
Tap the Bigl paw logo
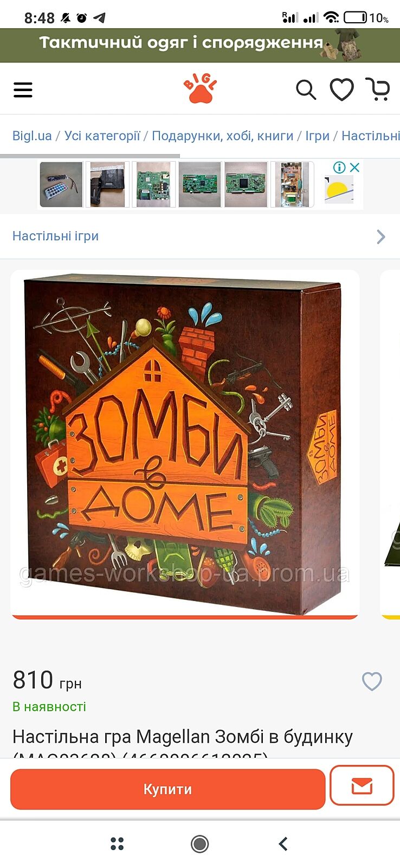click(x=200, y=89)
